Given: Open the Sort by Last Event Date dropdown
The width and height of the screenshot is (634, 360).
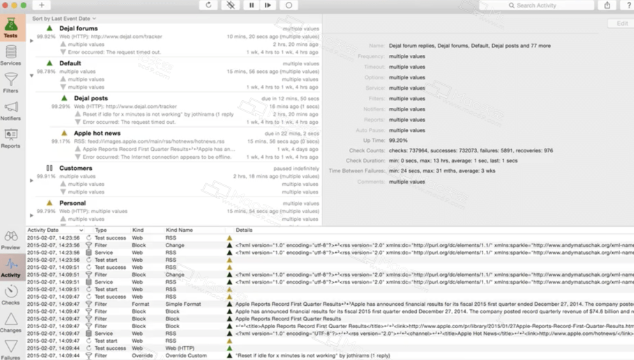Looking at the screenshot, I should [64, 19].
